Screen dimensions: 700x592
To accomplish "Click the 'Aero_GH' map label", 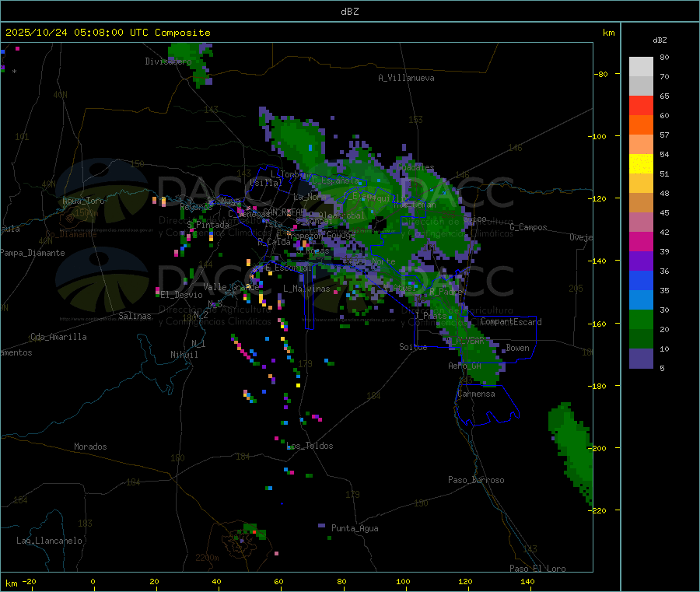I will tap(465, 366).
